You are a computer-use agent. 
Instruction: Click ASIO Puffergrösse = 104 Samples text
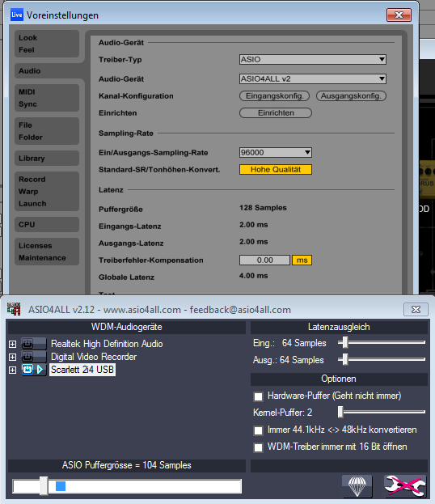pyautogui.click(x=127, y=465)
